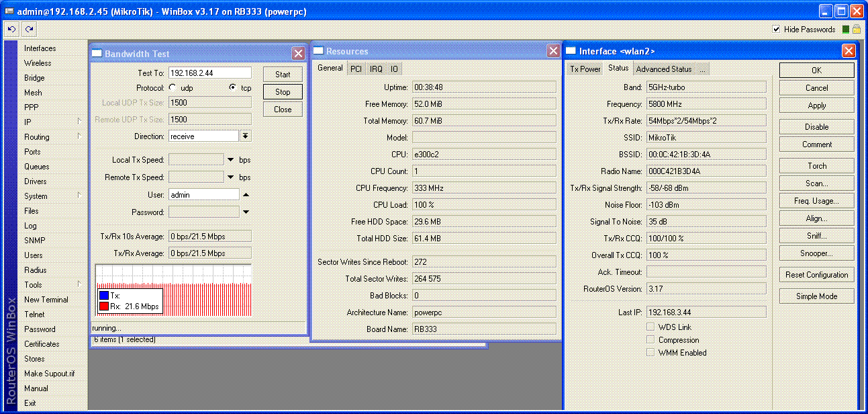Click the blue Tx legend swatch
868x414 pixels.
(103, 295)
